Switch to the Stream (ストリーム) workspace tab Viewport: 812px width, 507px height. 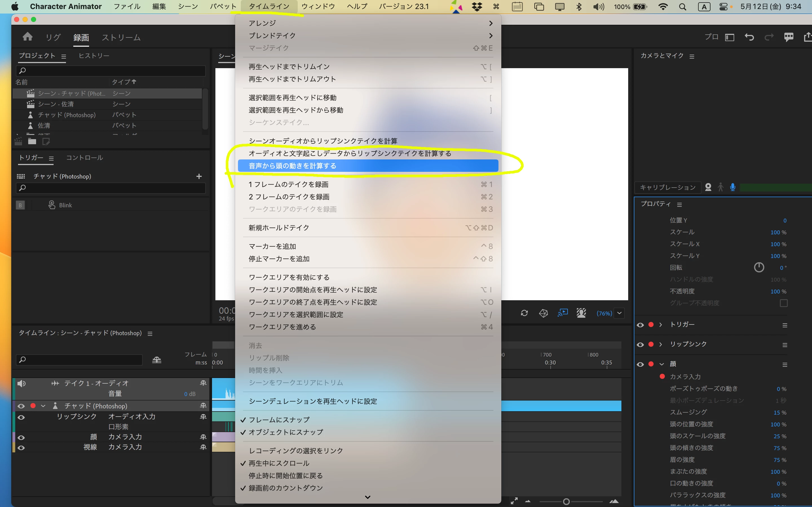point(121,37)
